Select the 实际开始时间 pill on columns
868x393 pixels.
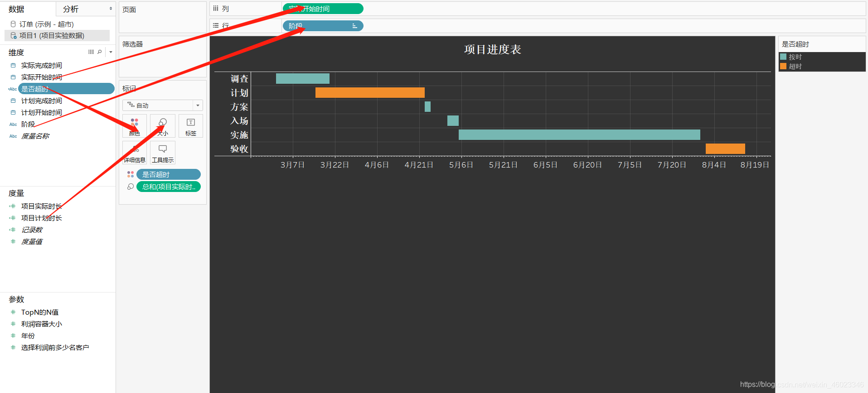point(323,9)
